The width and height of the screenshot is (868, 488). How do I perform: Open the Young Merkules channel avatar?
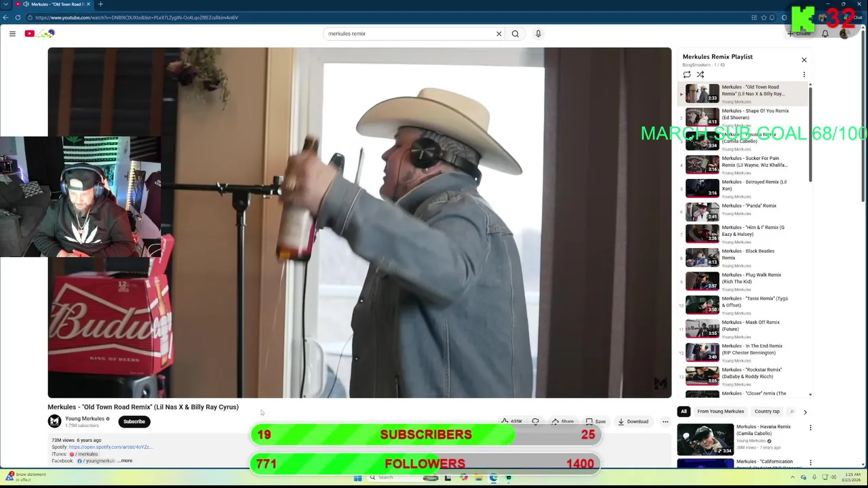tap(54, 422)
